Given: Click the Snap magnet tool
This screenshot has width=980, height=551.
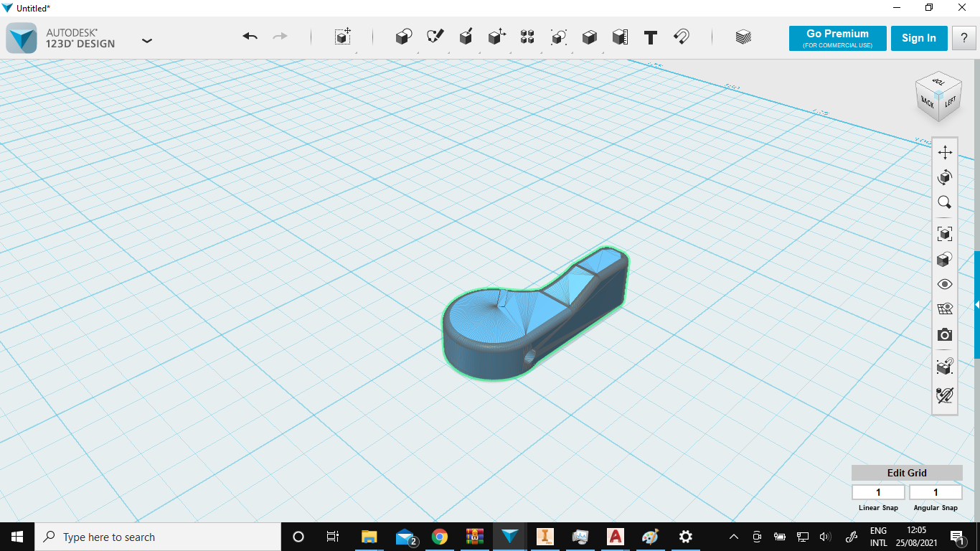Looking at the screenshot, I should click(682, 37).
